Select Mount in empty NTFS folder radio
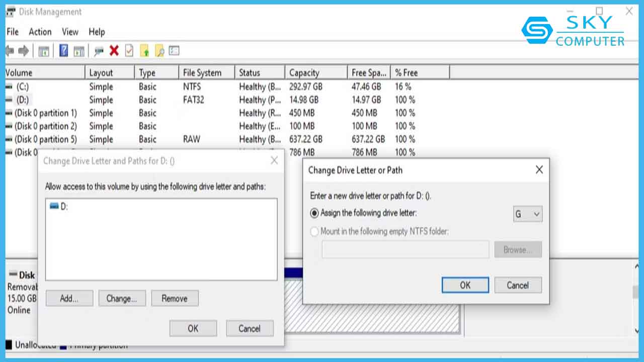 click(314, 232)
